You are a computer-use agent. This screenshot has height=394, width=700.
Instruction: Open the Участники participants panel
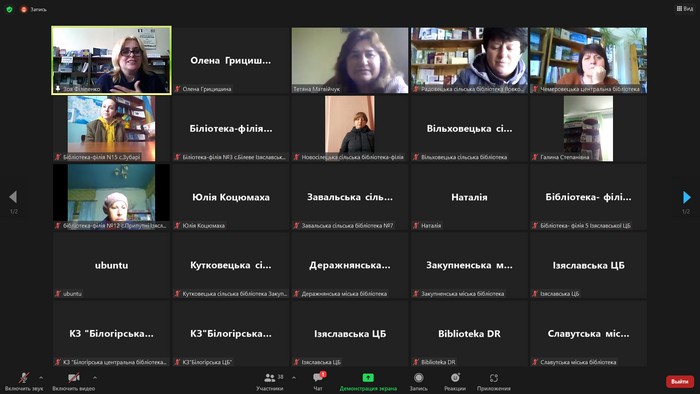point(270,382)
